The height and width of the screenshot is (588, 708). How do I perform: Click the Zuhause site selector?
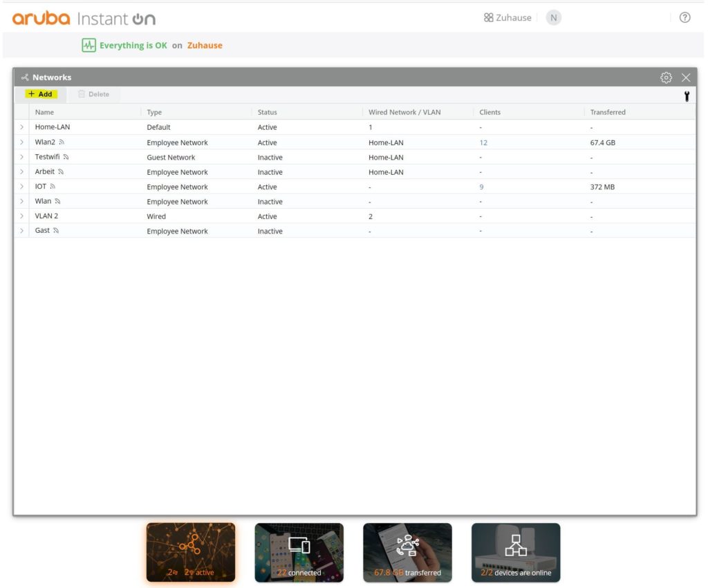pos(507,17)
